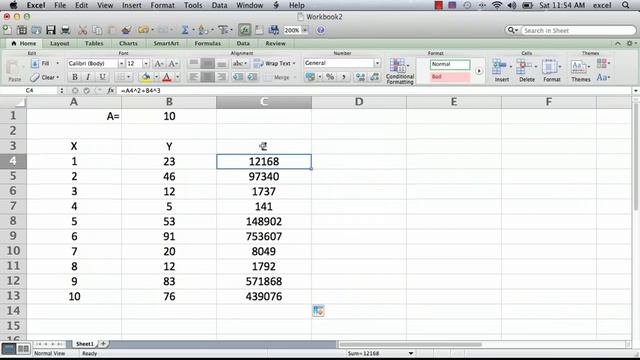Toggle Center Text horizontally
640x360 pixels.
click(x=207, y=77)
